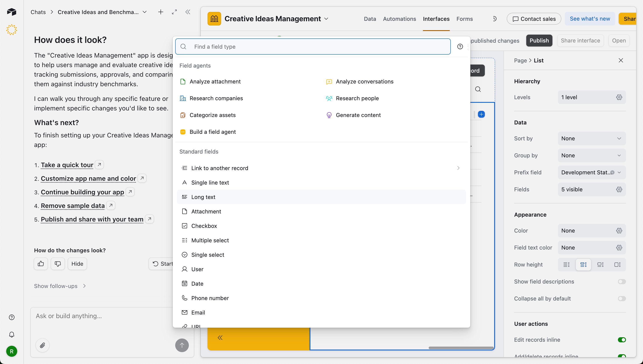Add field with blue plus button

[481, 114]
